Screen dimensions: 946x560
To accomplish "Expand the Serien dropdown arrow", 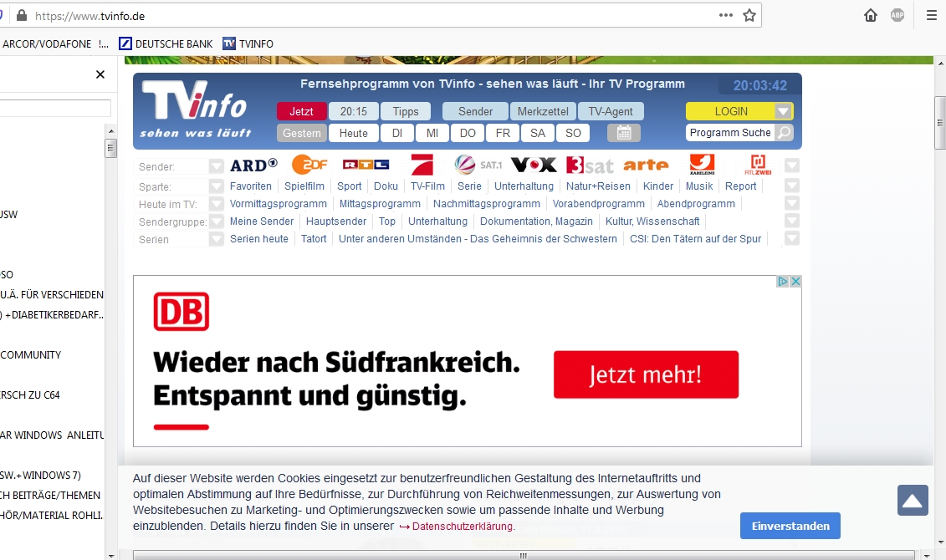I will click(216, 239).
